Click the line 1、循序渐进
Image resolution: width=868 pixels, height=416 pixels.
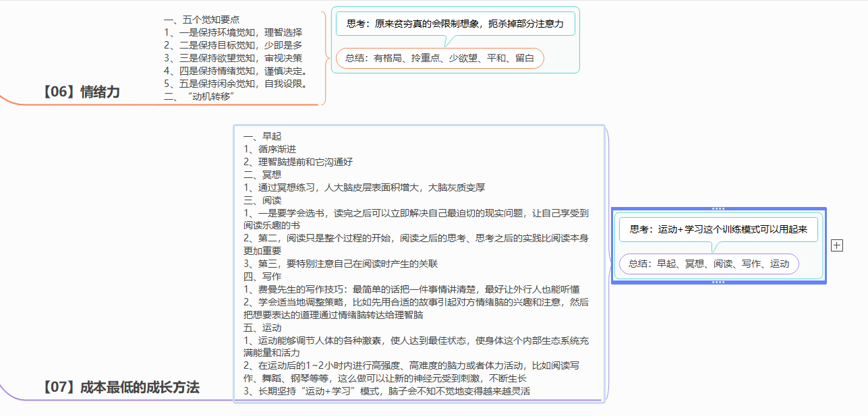coord(270,149)
